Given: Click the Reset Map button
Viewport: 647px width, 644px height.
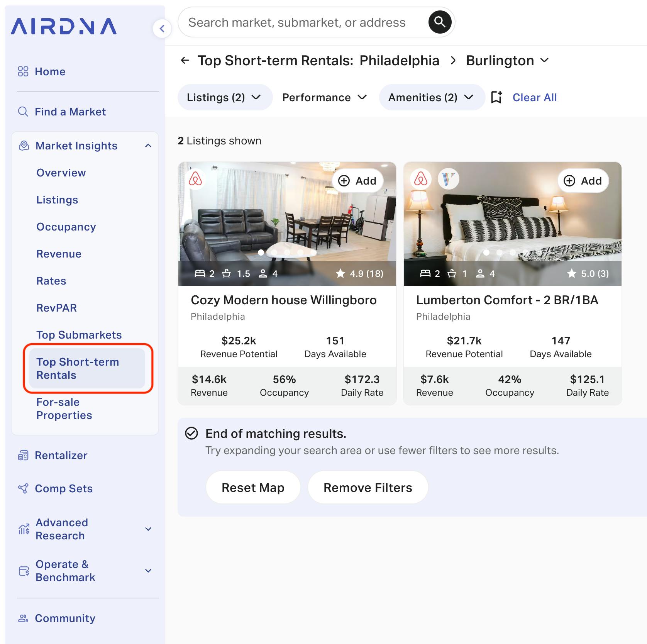Looking at the screenshot, I should pos(252,487).
